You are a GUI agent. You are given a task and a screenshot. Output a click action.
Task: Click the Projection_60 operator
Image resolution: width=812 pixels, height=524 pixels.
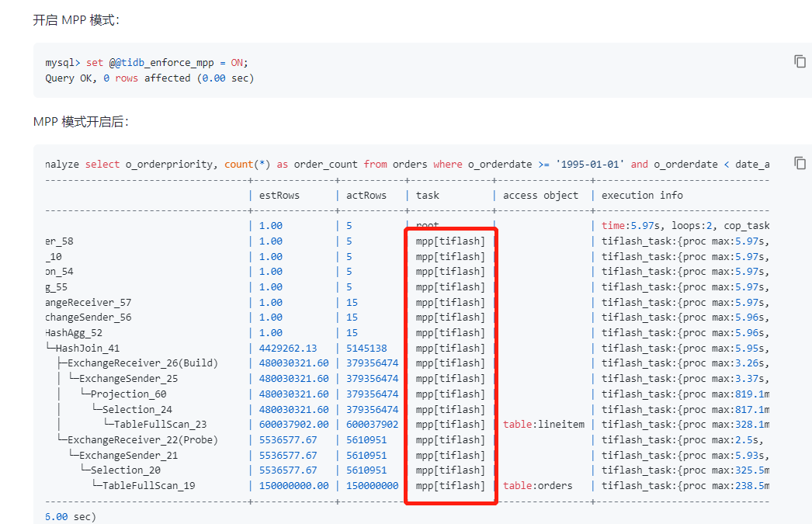click(128, 394)
